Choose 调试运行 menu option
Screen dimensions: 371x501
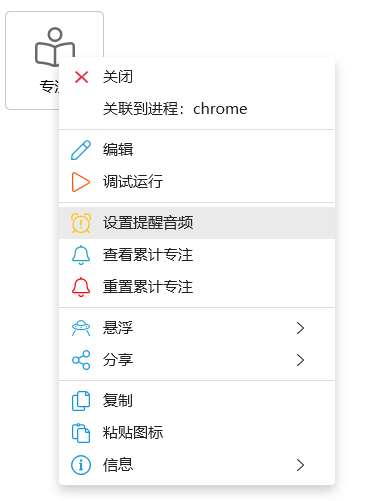197,182
